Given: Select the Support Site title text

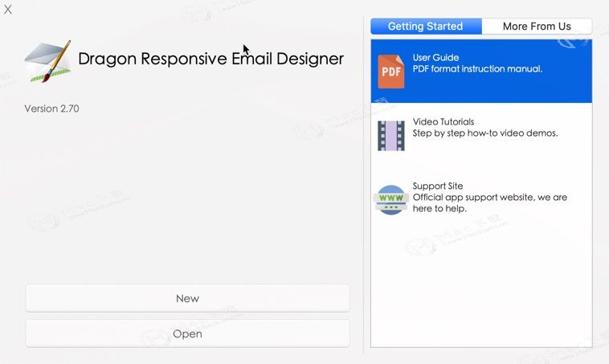Looking at the screenshot, I should (437, 186).
